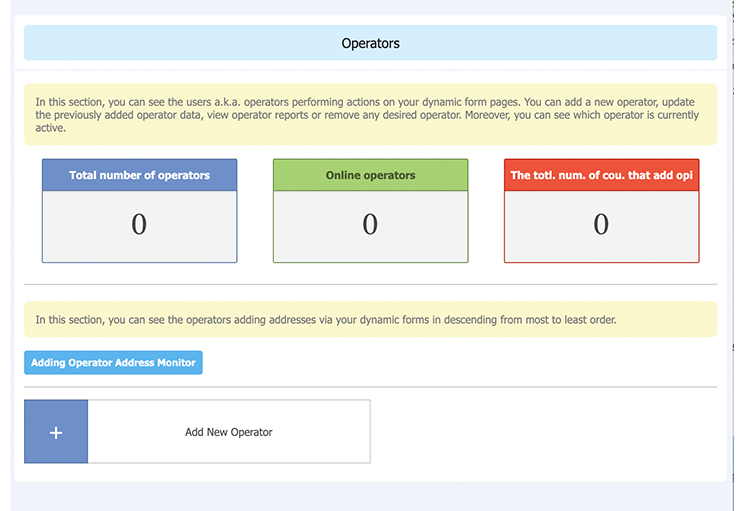Click the red 'The totl. num. of cou.' header
This screenshot has width=744, height=511.
coord(602,175)
